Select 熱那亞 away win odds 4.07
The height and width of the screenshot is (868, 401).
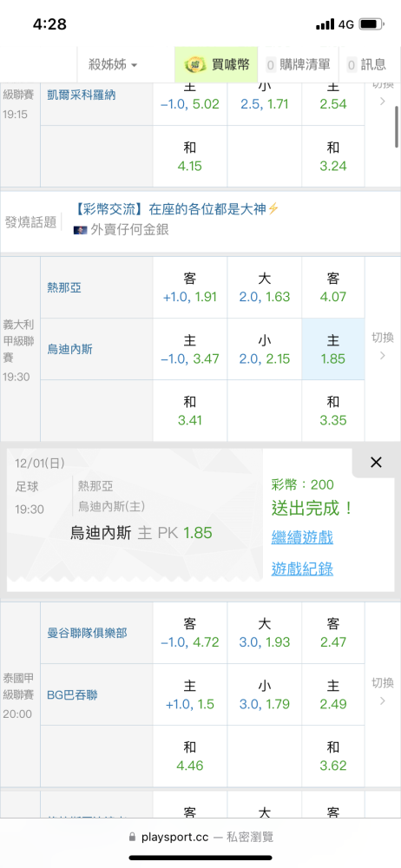point(333,287)
